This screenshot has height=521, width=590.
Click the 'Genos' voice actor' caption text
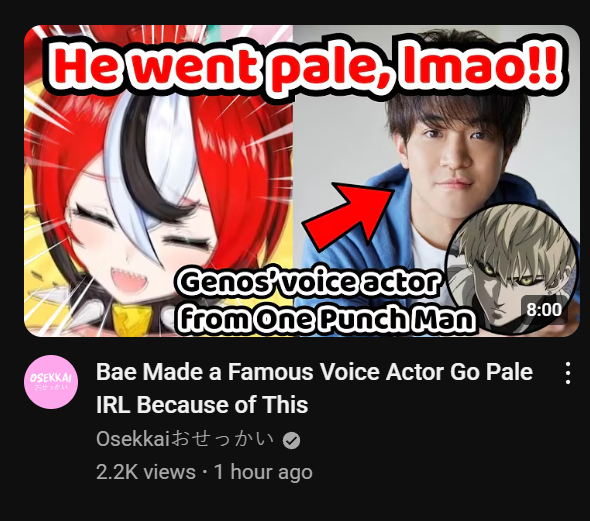pyautogui.click(x=309, y=282)
